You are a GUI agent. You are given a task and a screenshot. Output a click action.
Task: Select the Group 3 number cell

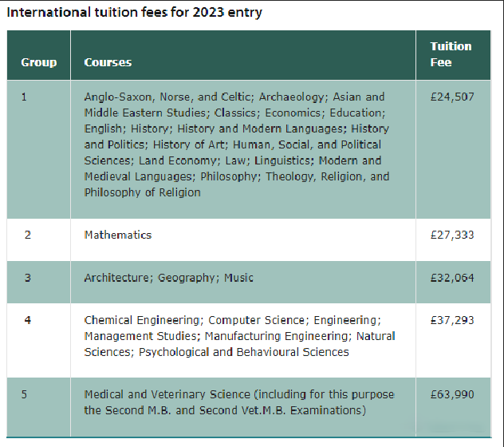tap(38, 282)
